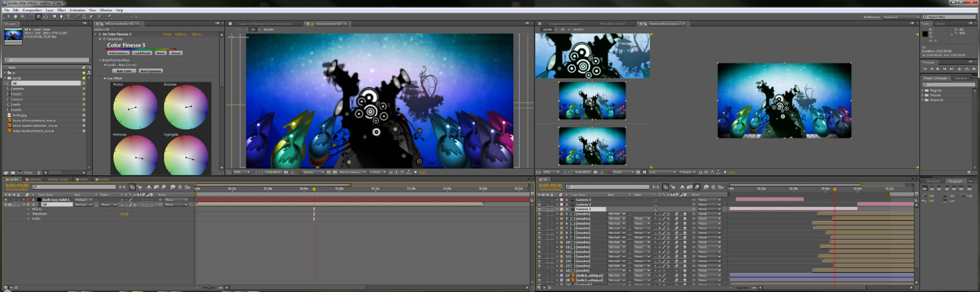The height and width of the screenshot is (292, 980).
Task: Open the Composition menu
Action: [x=32, y=10]
